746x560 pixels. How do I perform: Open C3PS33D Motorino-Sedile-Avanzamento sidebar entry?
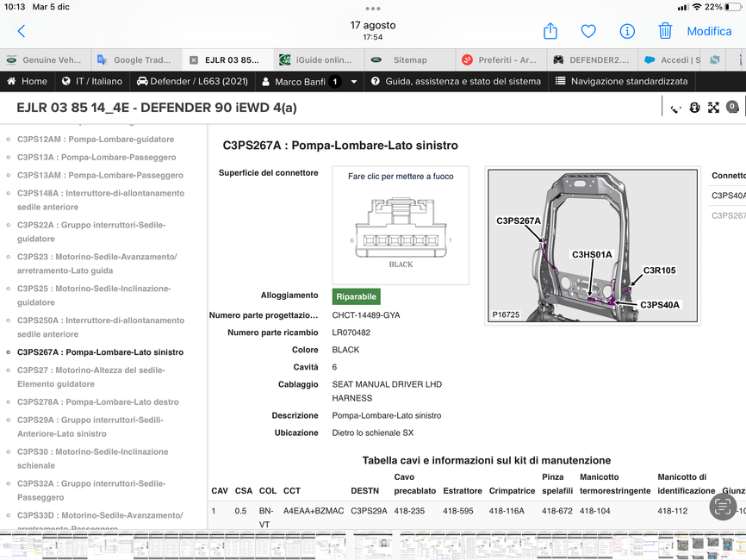click(100, 521)
